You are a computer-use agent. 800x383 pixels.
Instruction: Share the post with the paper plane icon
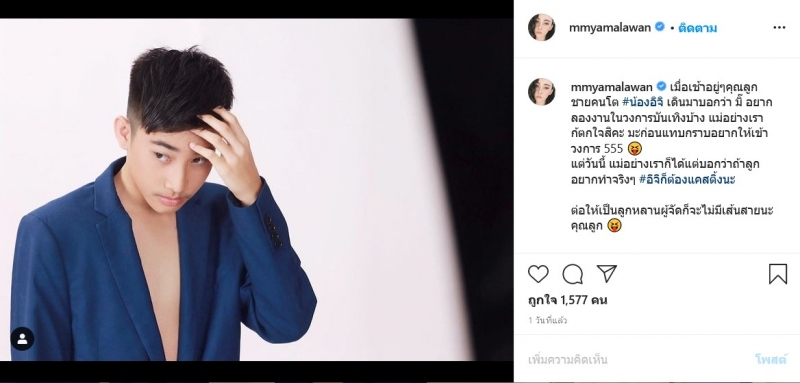coord(607,274)
